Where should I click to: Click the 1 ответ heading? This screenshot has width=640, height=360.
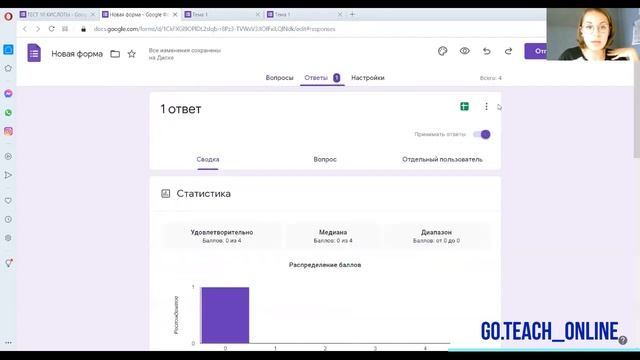click(181, 109)
